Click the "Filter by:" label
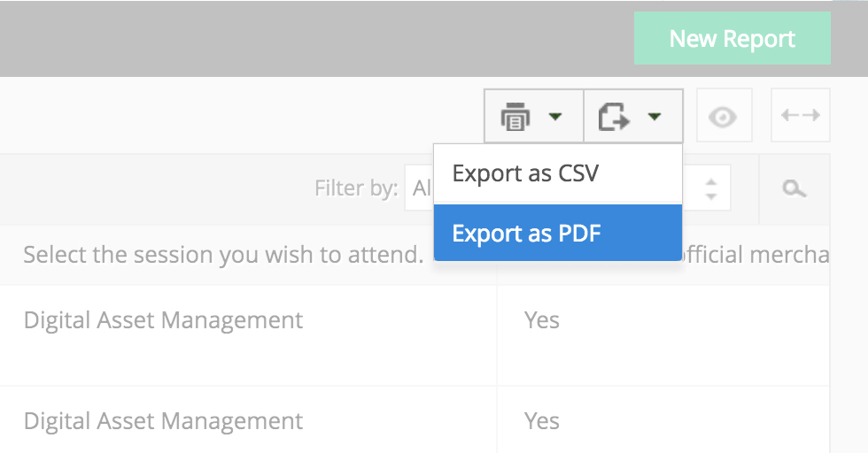 click(356, 188)
